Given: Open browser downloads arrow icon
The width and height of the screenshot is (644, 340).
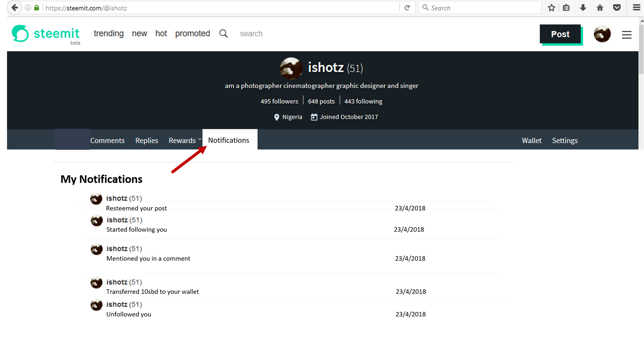Looking at the screenshot, I should (x=583, y=8).
